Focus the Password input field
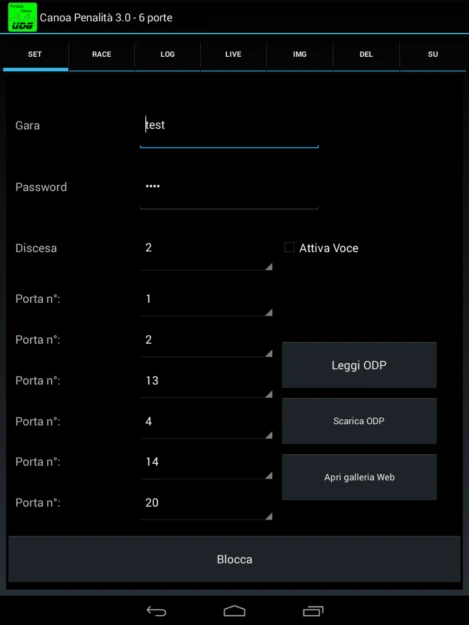Screen dimensions: 469x625 pos(229,192)
